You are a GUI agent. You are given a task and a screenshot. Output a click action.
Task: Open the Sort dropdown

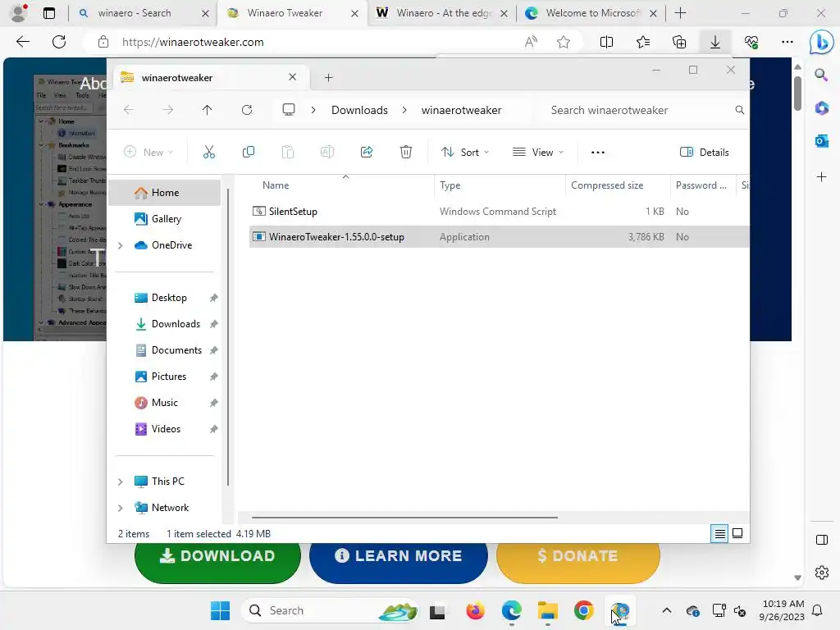[x=465, y=152]
